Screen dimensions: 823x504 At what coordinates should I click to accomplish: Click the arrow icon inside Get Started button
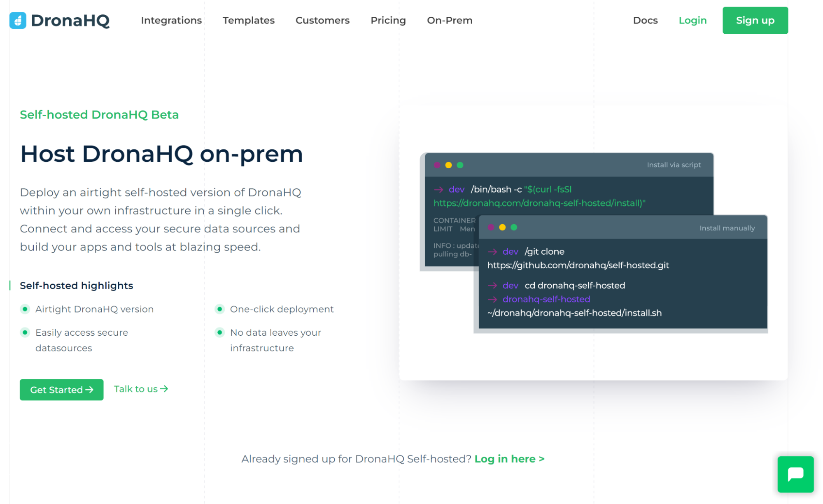click(90, 390)
